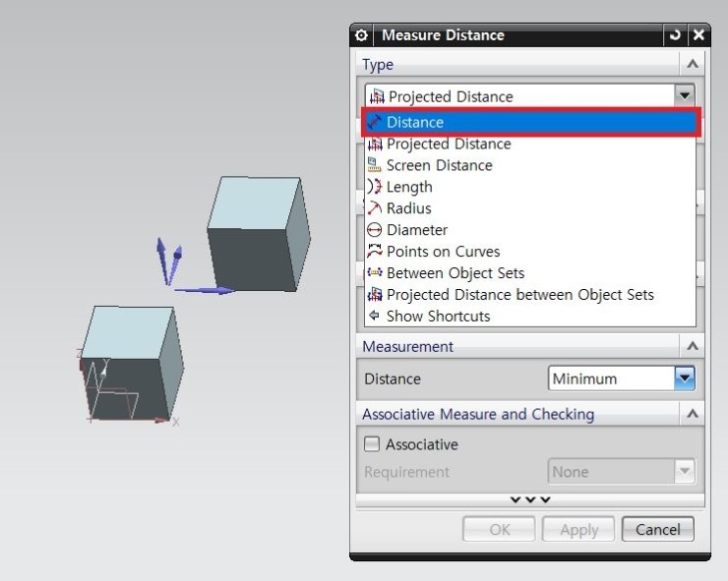
Task: Open the Type dropdown arrow
Action: (x=684, y=96)
